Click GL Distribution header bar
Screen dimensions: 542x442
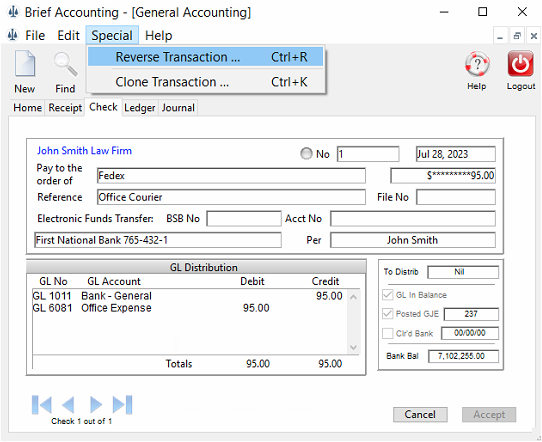[196, 267]
